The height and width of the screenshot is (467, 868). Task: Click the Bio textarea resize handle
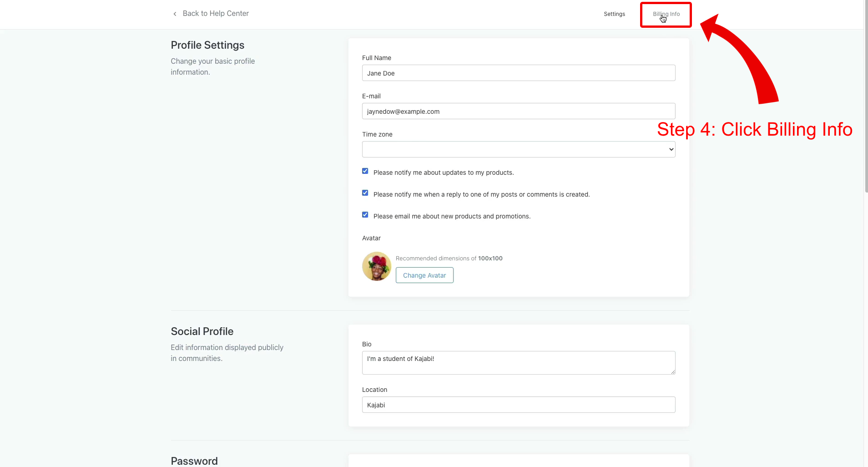coord(673,372)
